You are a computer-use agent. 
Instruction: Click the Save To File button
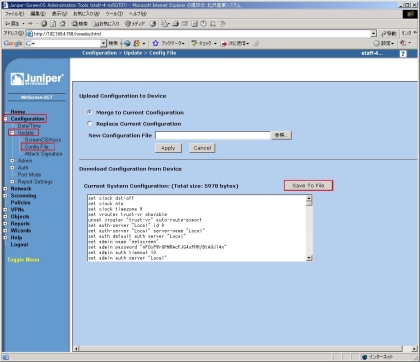(308, 186)
